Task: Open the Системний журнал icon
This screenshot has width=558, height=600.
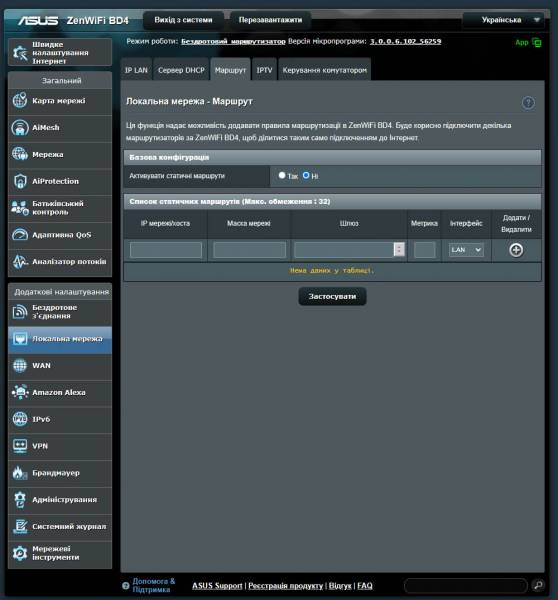Action: point(20,527)
